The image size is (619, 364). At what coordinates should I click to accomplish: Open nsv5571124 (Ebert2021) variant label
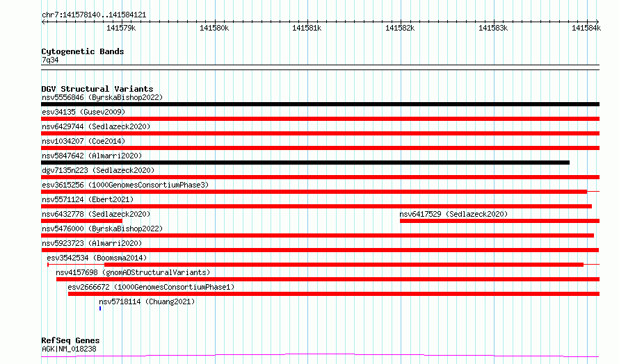click(x=88, y=199)
